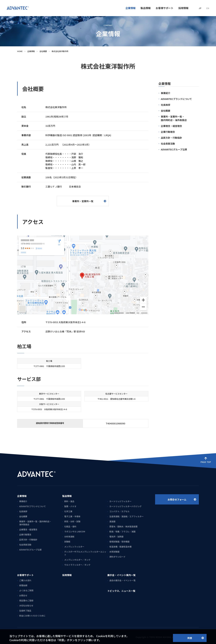Click the お問合せフォーム button in footer
216x644 pixels.
click(x=177, y=499)
